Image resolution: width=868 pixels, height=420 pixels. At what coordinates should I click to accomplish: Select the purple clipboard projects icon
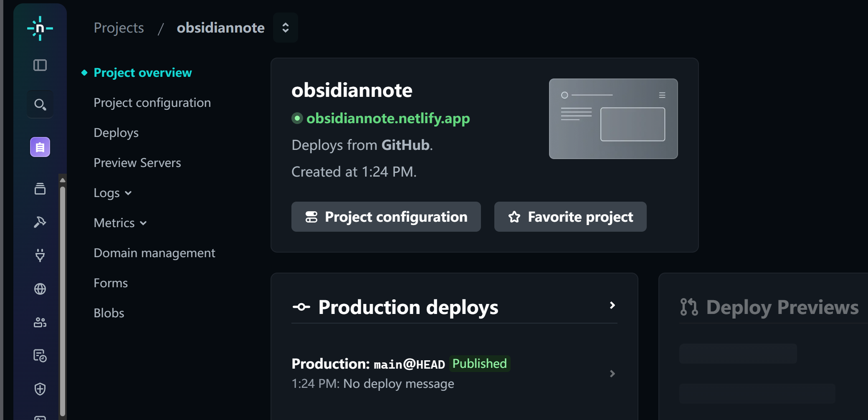coord(40,147)
